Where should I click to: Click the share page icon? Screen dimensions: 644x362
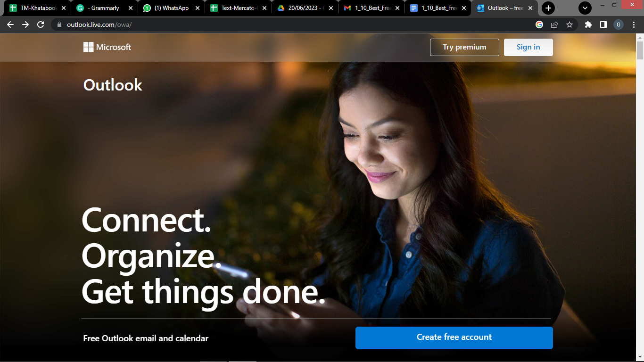[x=554, y=25]
